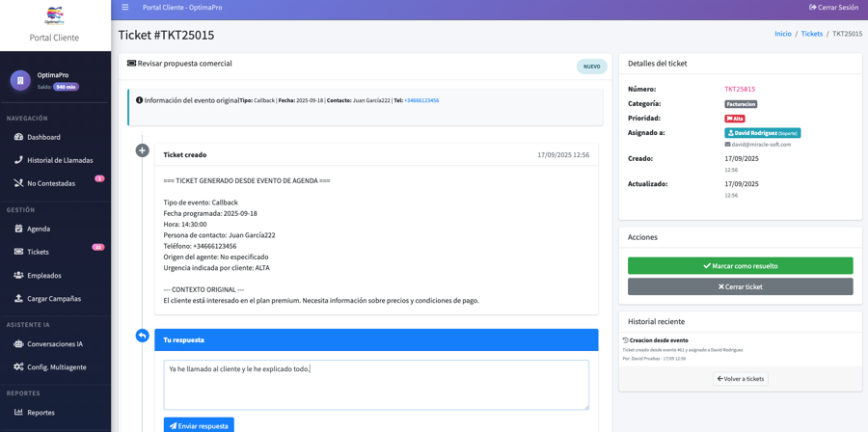The height and width of the screenshot is (432, 868).
Task: Click inside the response text area
Action: [376, 386]
